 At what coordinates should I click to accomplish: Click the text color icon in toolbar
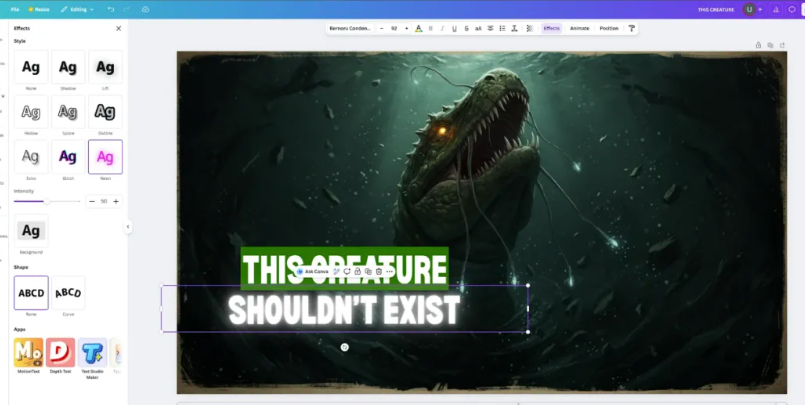point(418,28)
